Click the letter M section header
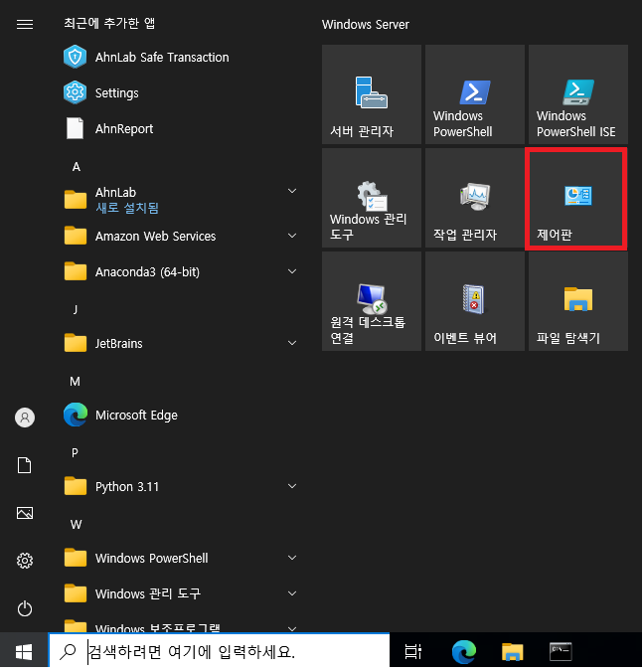 [x=75, y=382]
